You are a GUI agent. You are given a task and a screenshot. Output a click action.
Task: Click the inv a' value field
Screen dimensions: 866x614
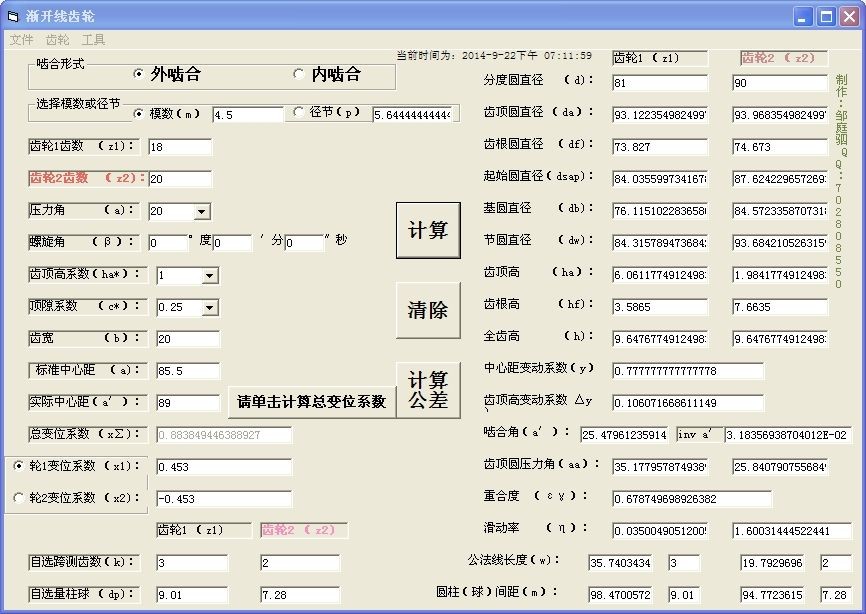(x=788, y=435)
